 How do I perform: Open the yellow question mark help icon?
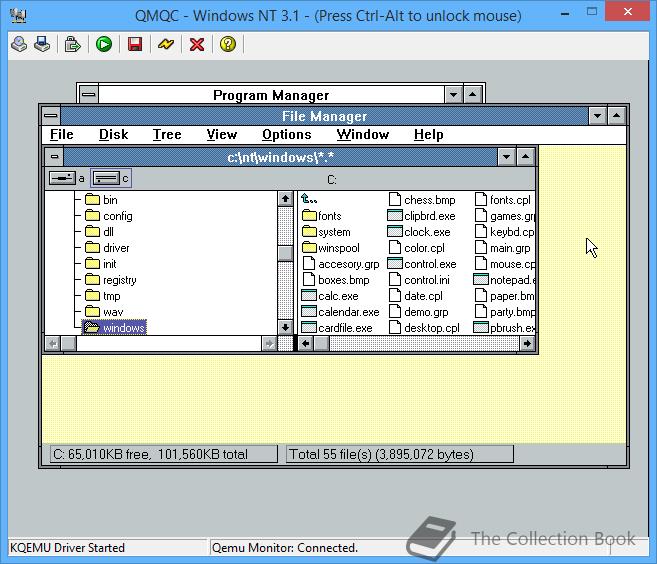tap(228, 44)
